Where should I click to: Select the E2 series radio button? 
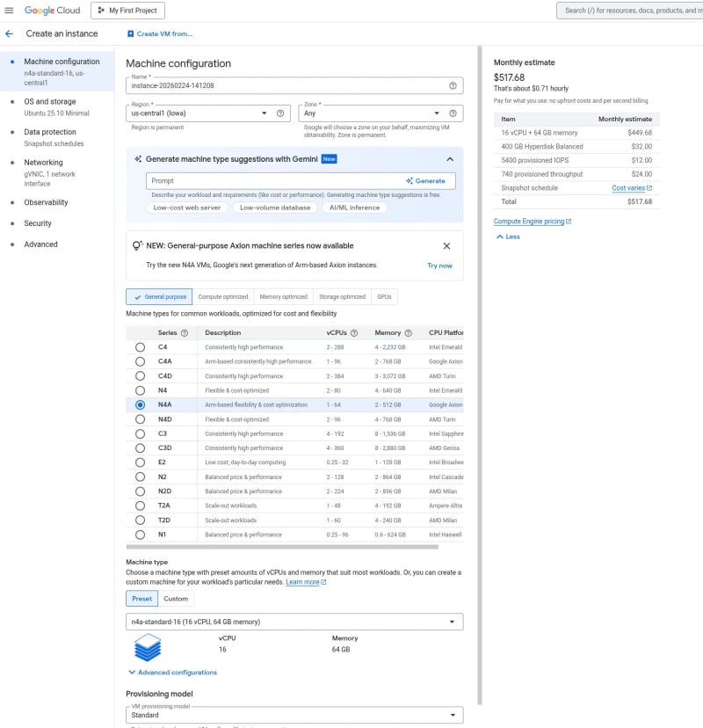[140, 462]
